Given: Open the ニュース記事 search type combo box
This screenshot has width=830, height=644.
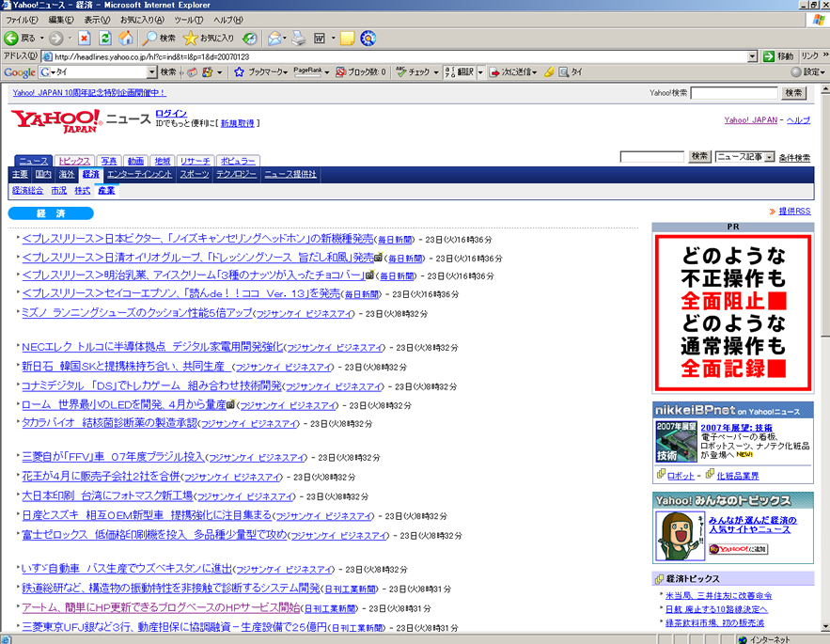Looking at the screenshot, I should click(744, 157).
